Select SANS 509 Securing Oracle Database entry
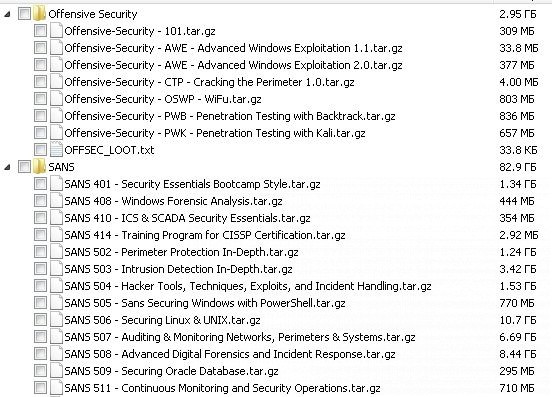This screenshot has width=552, height=397. point(171,371)
